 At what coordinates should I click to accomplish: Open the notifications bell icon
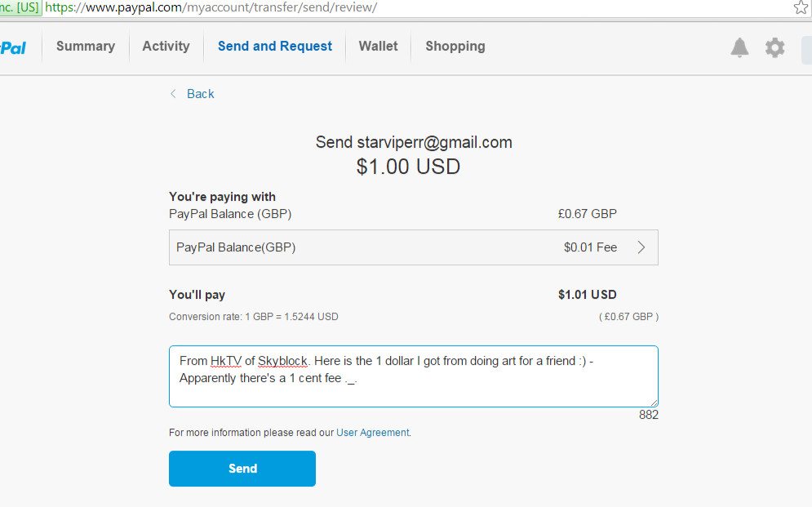[x=739, y=47]
